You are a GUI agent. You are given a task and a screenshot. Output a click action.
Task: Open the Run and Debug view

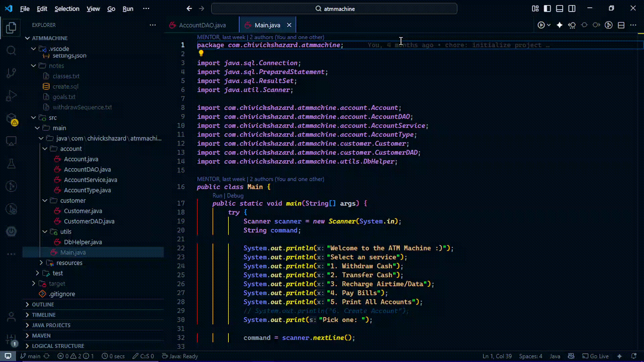click(11, 96)
